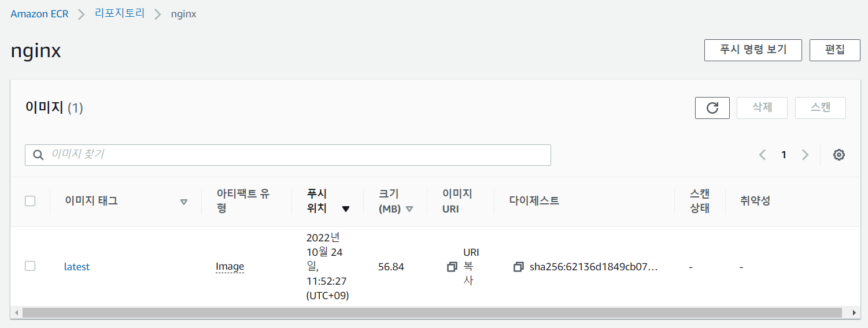Click the 이미지 (1) panel heading
Screen dimensions: 868x328
54,107
